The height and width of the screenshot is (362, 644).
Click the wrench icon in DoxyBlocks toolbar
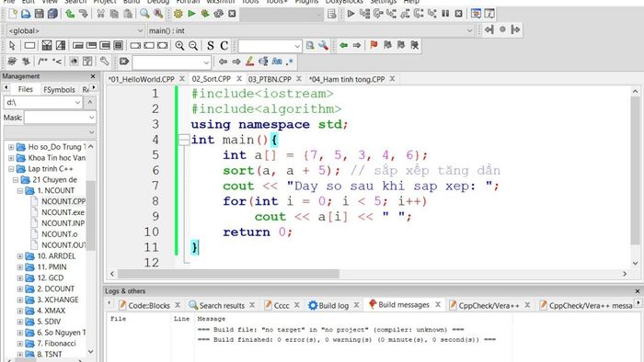pyautogui.click(x=104, y=62)
